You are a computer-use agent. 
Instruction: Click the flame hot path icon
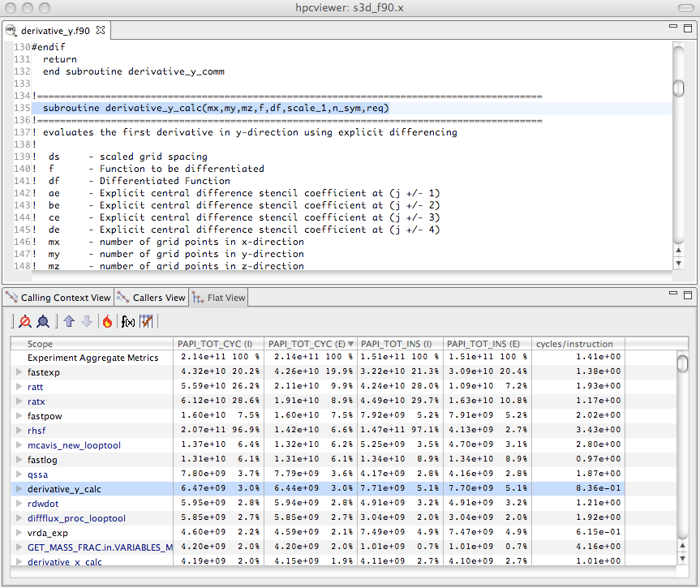tap(107, 322)
